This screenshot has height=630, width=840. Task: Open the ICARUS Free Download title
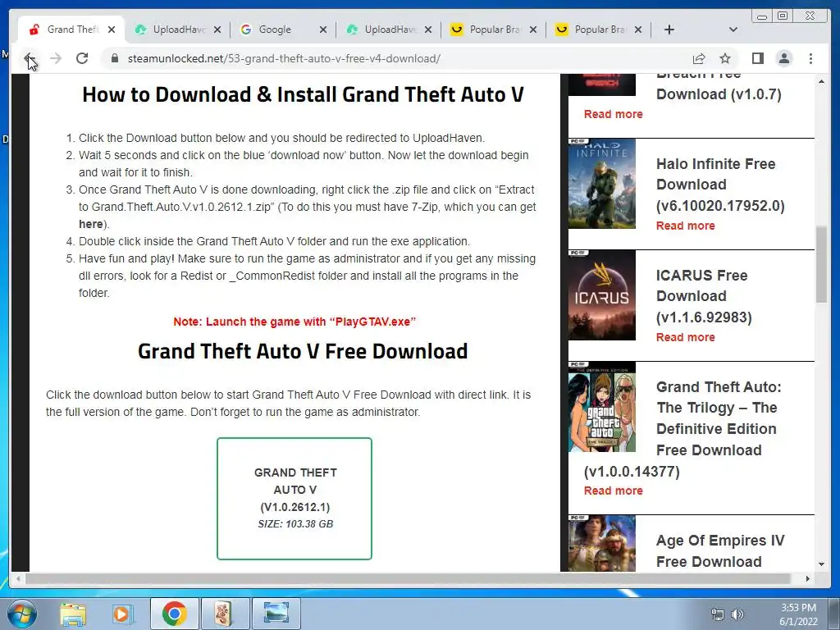(703, 296)
